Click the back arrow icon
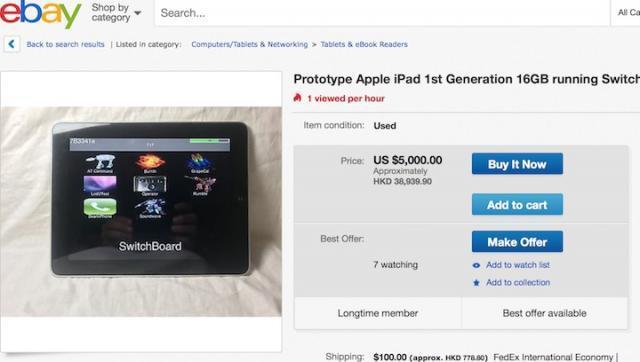640x362 pixels. (x=11, y=44)
